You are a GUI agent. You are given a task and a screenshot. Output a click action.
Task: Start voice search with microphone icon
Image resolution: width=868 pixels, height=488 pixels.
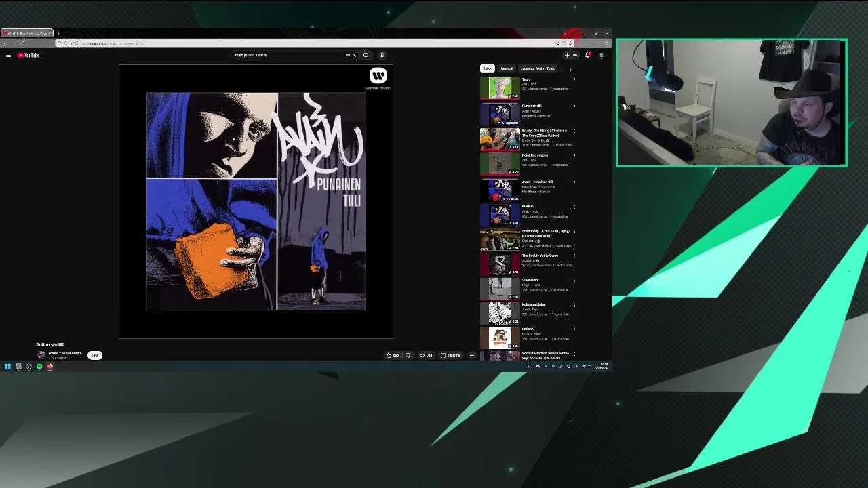pos(382,55)
